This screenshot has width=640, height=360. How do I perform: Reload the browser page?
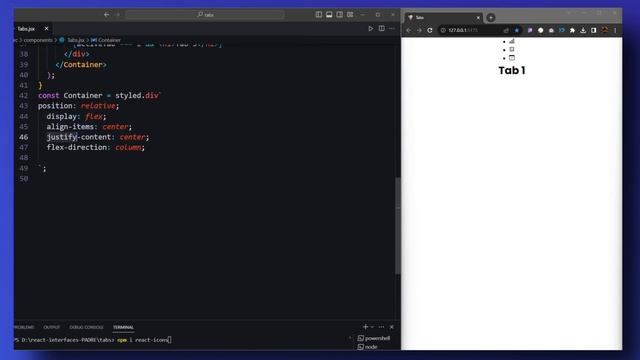[430, 30]
